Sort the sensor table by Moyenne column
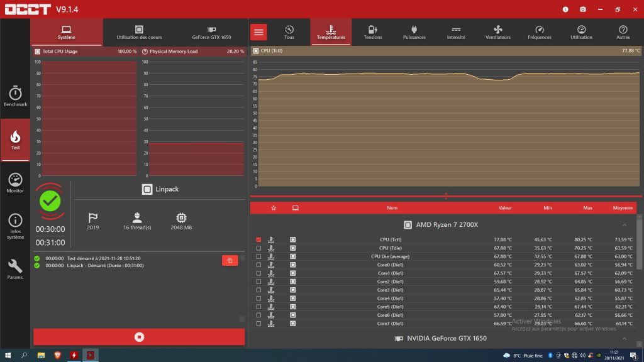This screenshot has width=644, height=362. (x=622, y=207)
